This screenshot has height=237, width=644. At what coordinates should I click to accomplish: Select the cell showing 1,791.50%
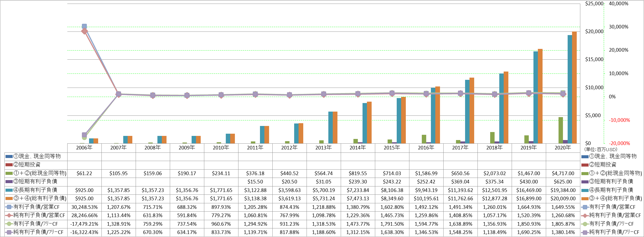[392, 224]
